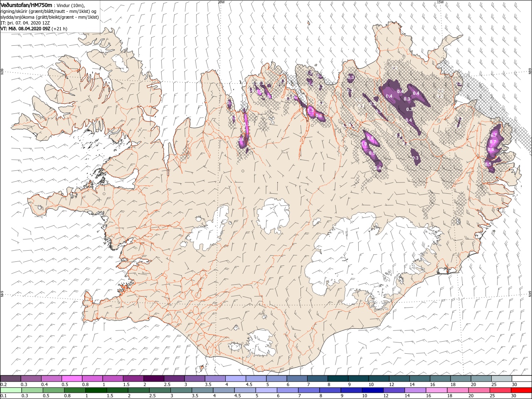
Task: Pick the lower legend swatch starting at 7
Action: (308, 390)
